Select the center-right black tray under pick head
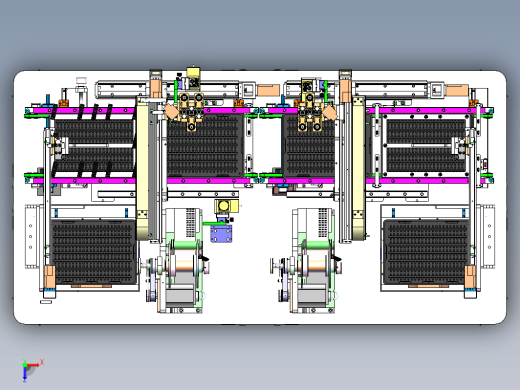This screenshot has height=390, width=520. click(x=308, y=146)
